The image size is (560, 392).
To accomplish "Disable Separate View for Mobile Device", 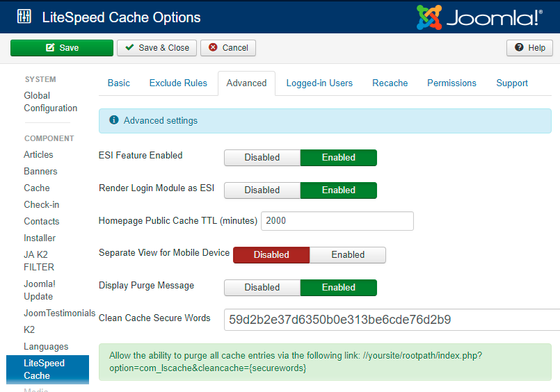I will pos(271,255).
